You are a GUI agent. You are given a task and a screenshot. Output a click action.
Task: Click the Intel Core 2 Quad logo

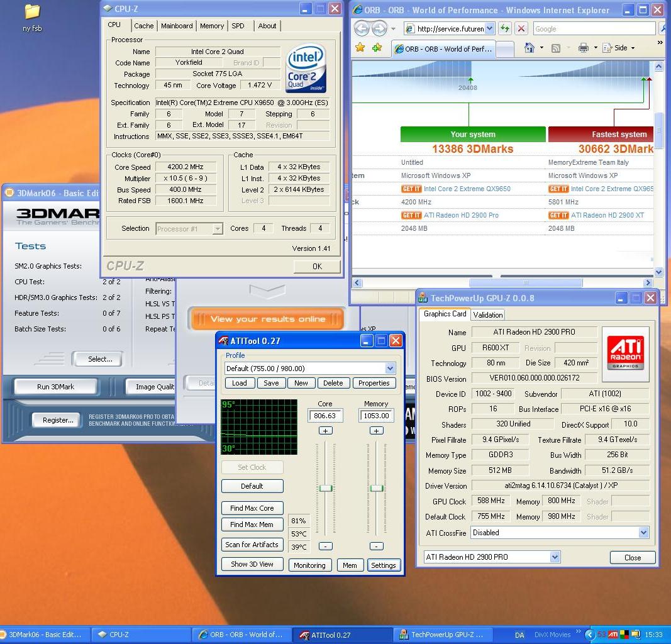[306, 69]
